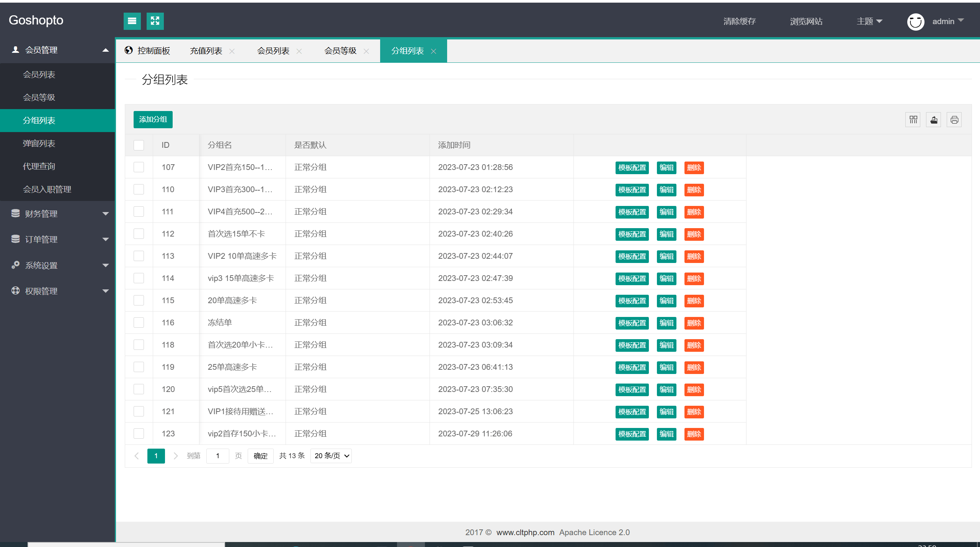Click the print table icon
The image size is (980, 547).
point(954,120)
